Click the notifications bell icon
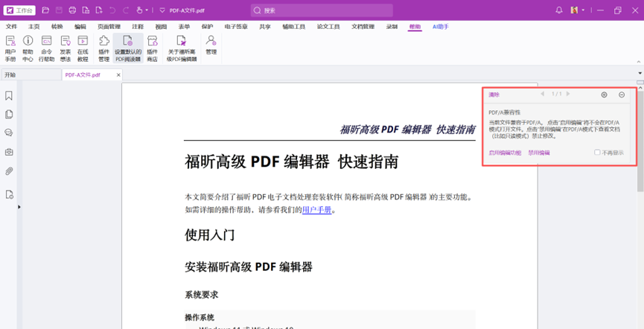This screenshot has width=644, height=329. (x=559, y=10)
